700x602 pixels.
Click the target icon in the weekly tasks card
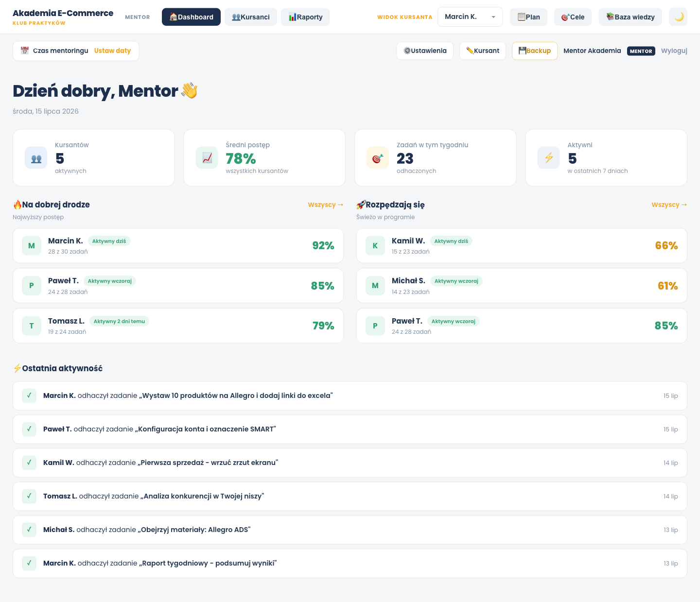coord(378,158)
